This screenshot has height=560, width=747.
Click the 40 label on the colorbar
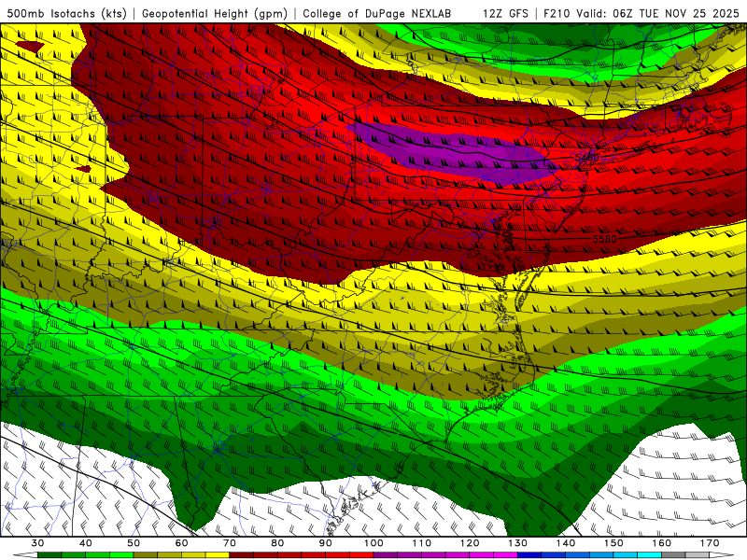click(86, 543)
